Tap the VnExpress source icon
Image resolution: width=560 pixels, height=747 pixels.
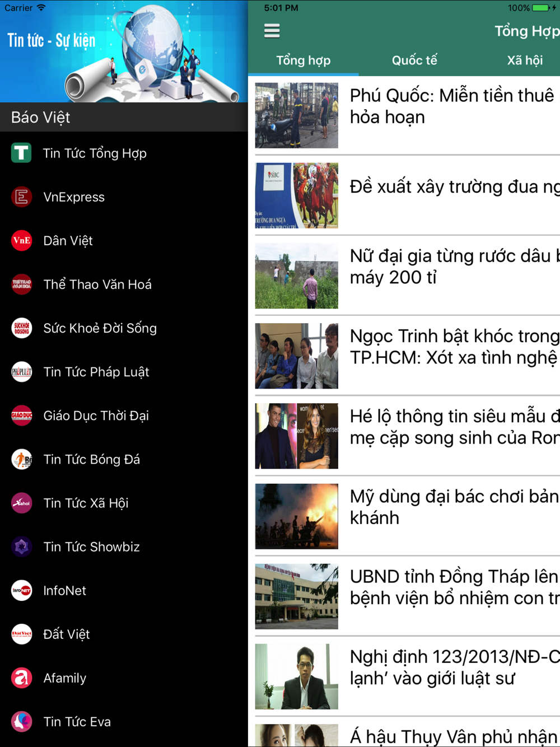[x=21, y=197]
